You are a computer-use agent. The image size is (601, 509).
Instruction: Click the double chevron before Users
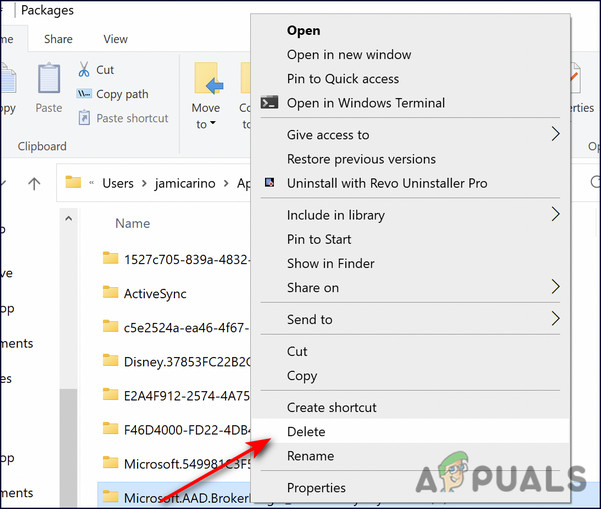[x=92, y=183]
